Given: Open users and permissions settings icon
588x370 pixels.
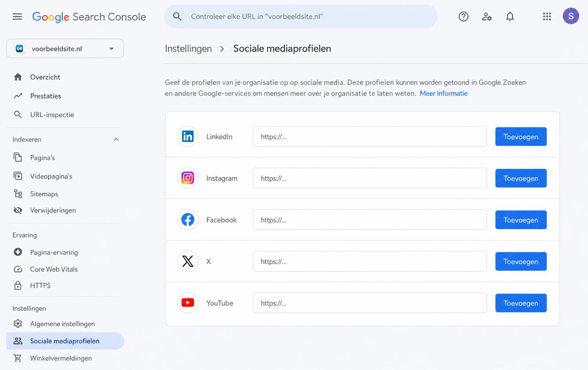Looking at the screenshot, I should 487,17.
